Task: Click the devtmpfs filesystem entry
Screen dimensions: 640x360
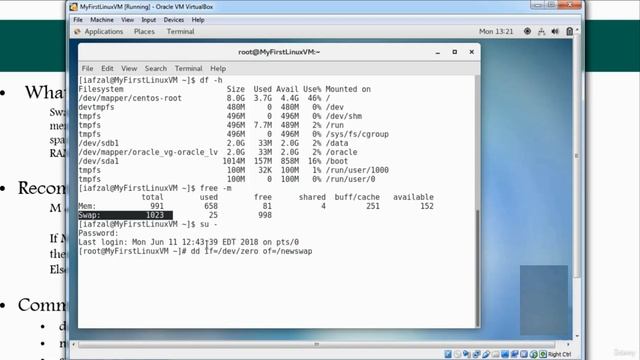Action: (96, 107)
